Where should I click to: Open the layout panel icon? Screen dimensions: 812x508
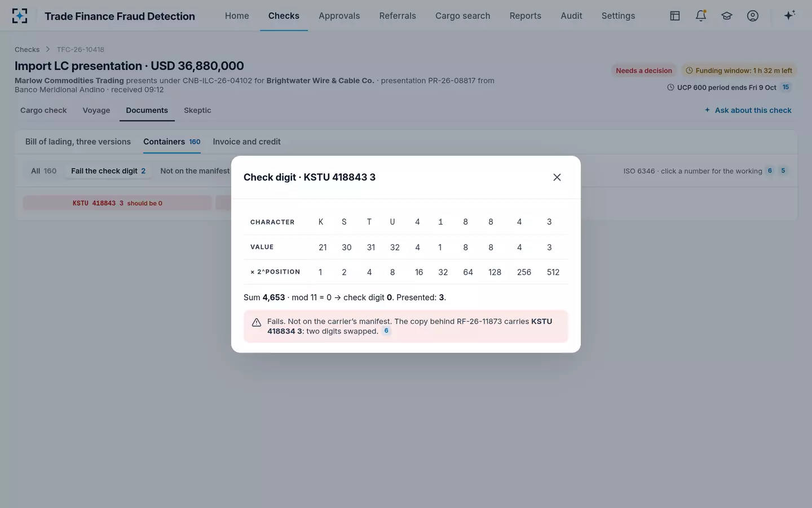coord(675,16)
